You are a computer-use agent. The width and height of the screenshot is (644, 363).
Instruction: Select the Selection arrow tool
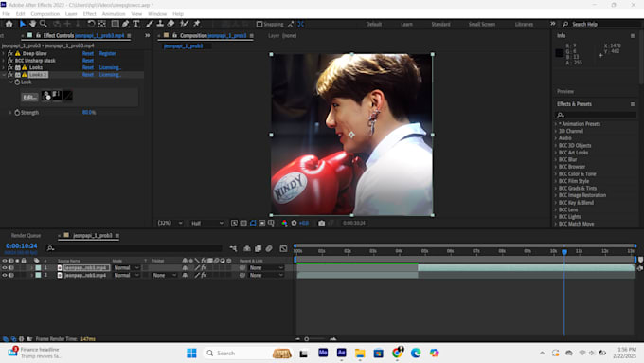(x=23, y=24)
